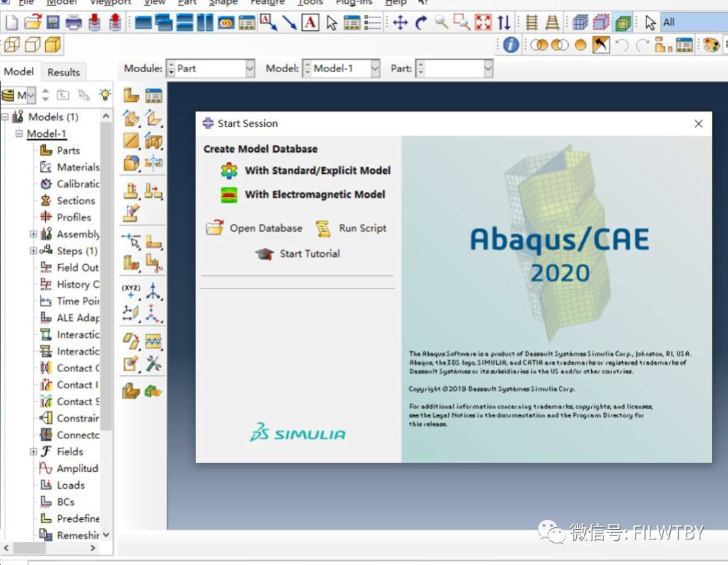Expand the Fields tree node
The image size is (728, 565).
click(x=34, y=451)
